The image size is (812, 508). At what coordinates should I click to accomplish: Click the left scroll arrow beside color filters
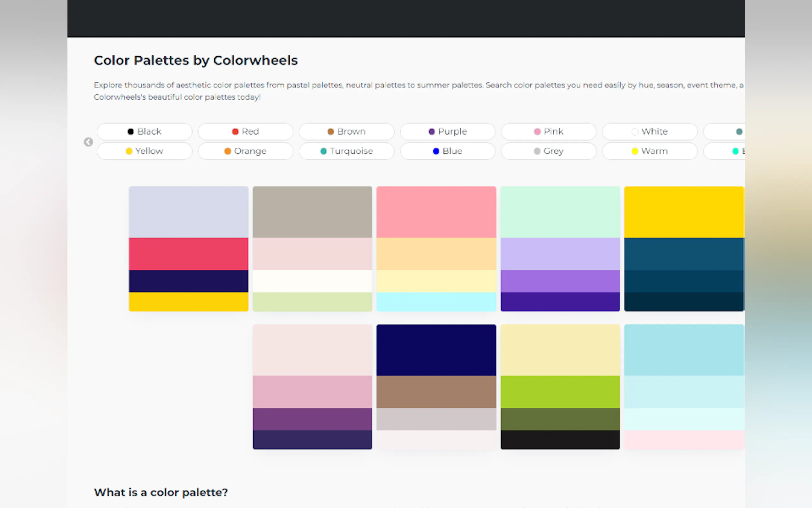tap(88, 142)
